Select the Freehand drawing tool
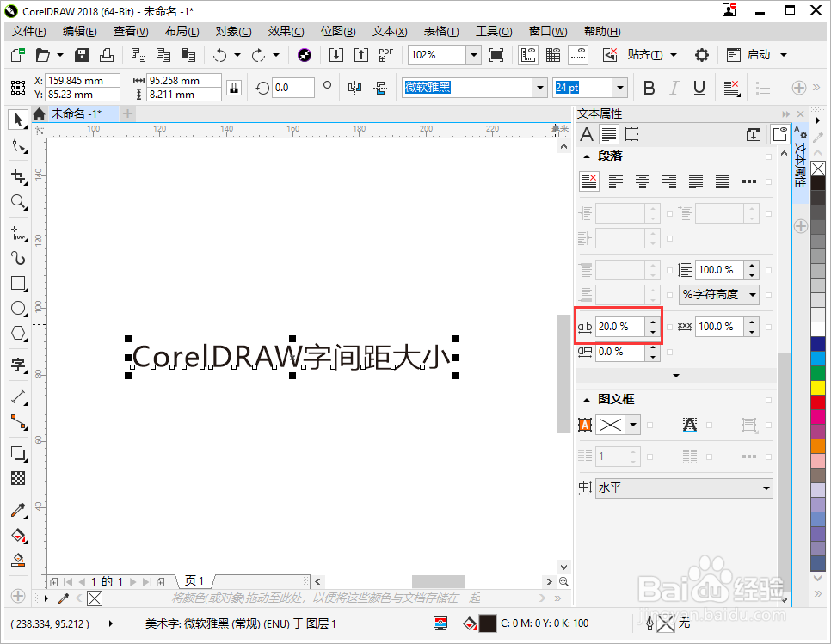 click(x=19, y=232)
